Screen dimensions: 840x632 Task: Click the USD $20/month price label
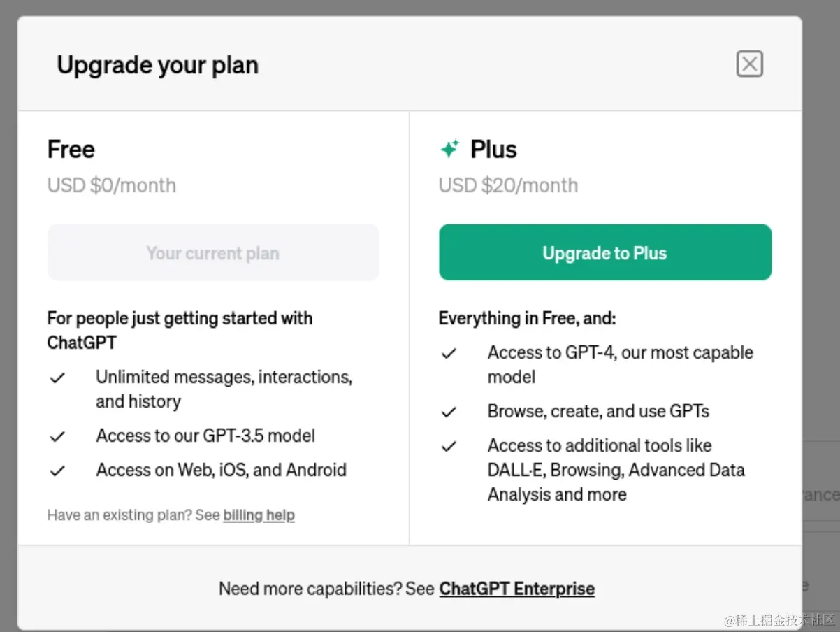pyautogui.click(x=508, y=185)
